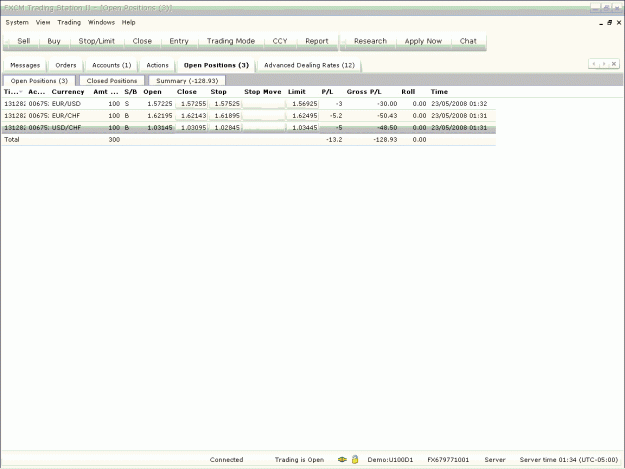625x469 pixels.
Task: Switch to the Actions tab
Action: (x=157, y=65)
